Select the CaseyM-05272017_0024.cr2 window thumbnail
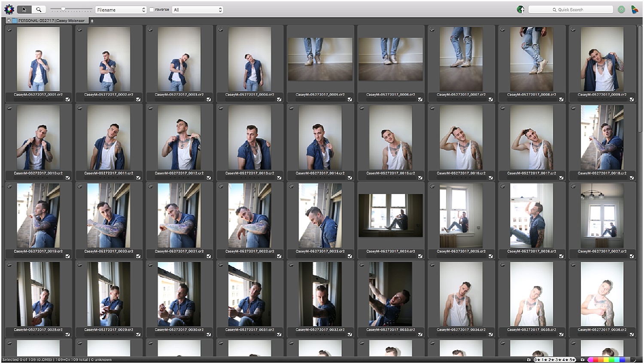Screen dimensions: 644x364 (391, 215)
